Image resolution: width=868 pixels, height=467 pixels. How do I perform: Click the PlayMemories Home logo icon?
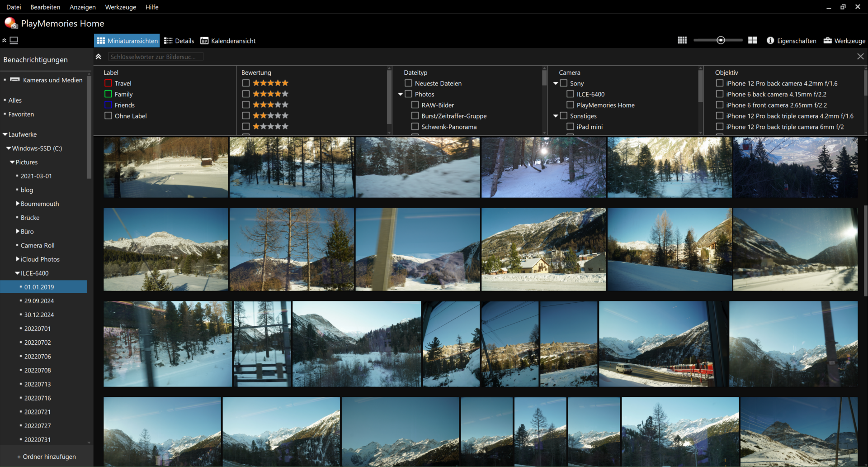click(x=11, y=23)
